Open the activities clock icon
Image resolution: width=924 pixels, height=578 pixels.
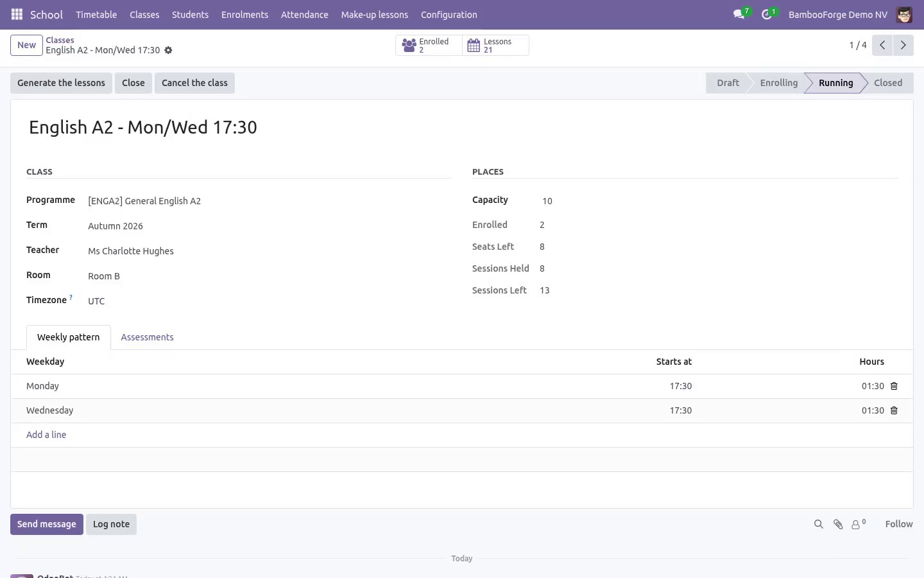point(767,14)
